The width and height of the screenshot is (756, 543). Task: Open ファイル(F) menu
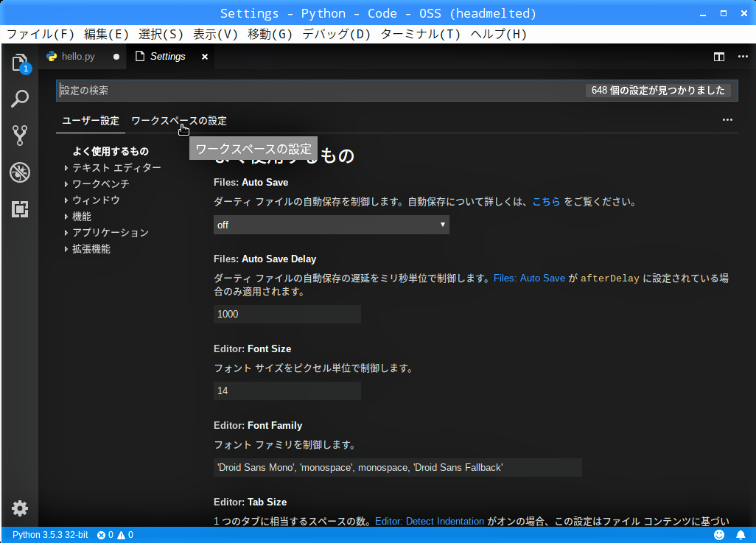tap(41, 34)
